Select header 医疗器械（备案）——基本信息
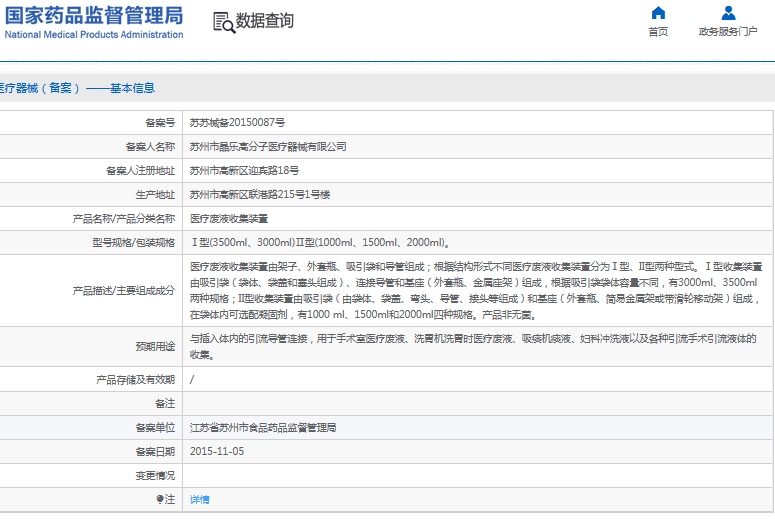 click(77, 88)
